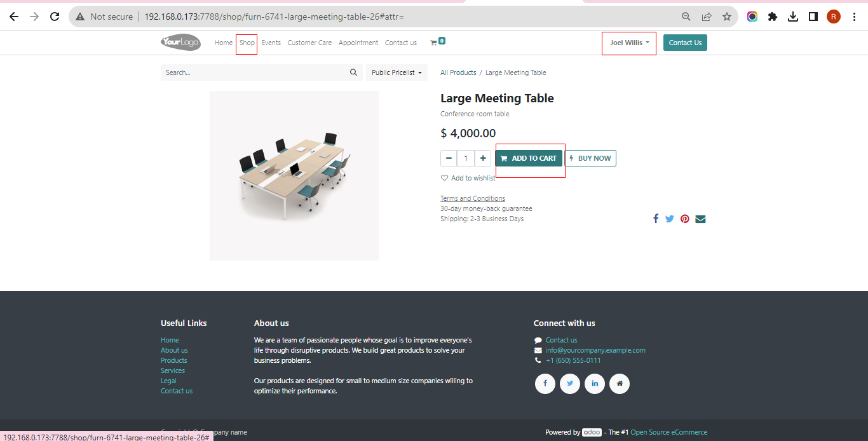
Task: Go to the Events menu item
Action: click(x=271, y=43)
